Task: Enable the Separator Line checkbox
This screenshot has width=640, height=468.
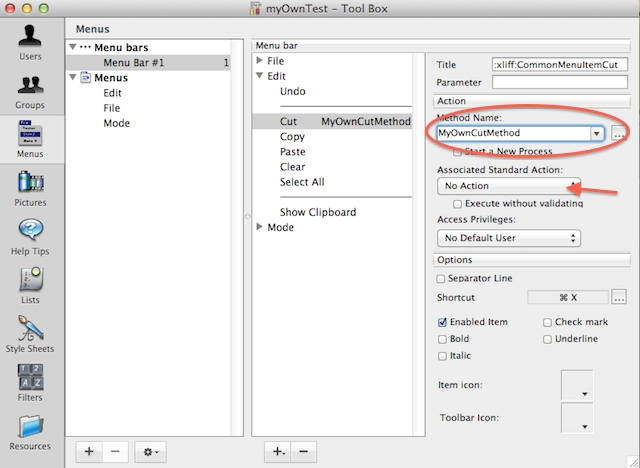Action: point(442,278)
